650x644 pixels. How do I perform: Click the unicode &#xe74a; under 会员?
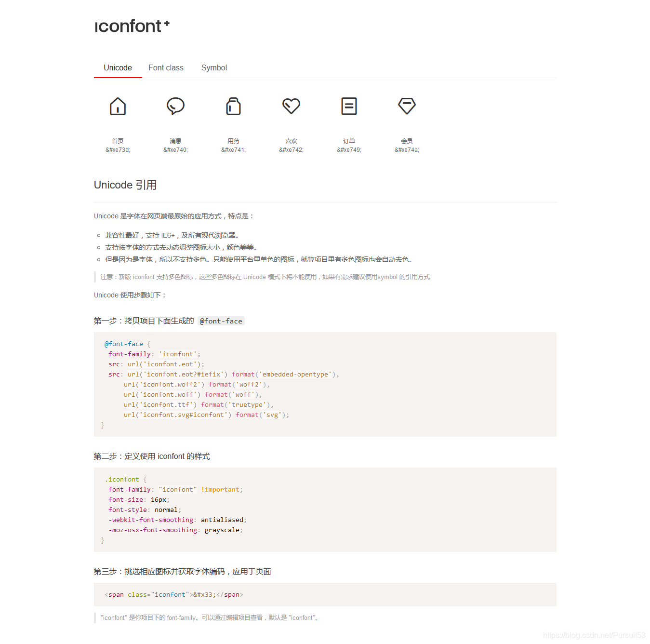pyautogui.click(x=407, y=150)
